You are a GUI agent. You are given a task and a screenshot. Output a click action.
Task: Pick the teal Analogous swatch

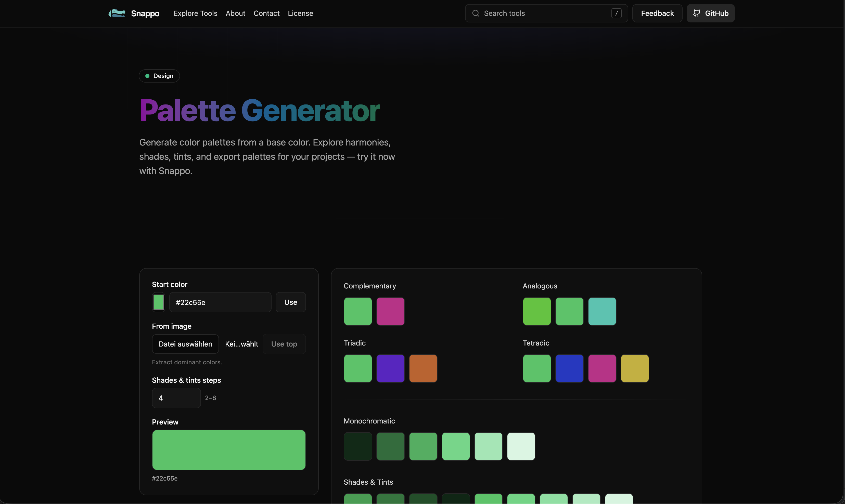602,311
